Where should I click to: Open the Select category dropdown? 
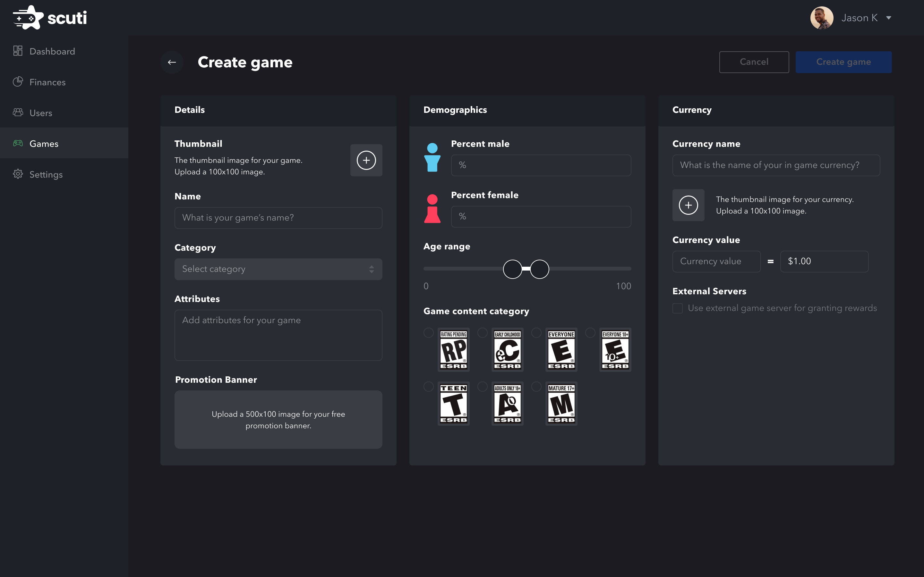click(278, 269)
